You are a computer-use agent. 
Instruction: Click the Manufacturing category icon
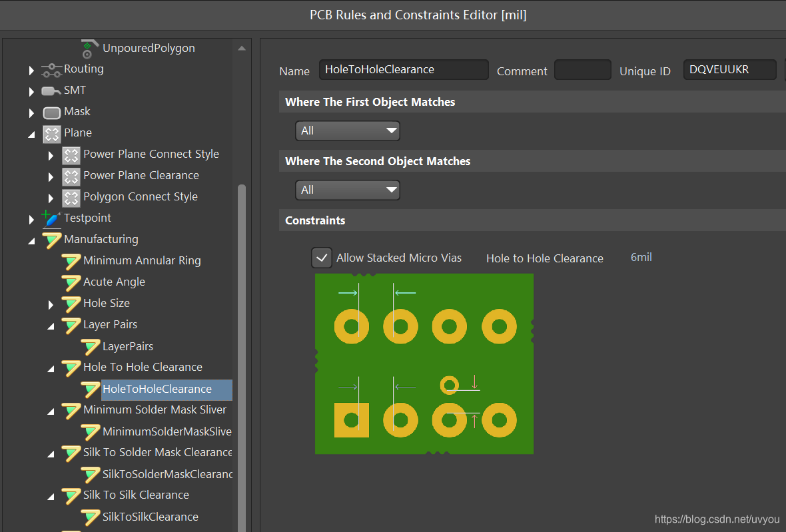(51, 240)
